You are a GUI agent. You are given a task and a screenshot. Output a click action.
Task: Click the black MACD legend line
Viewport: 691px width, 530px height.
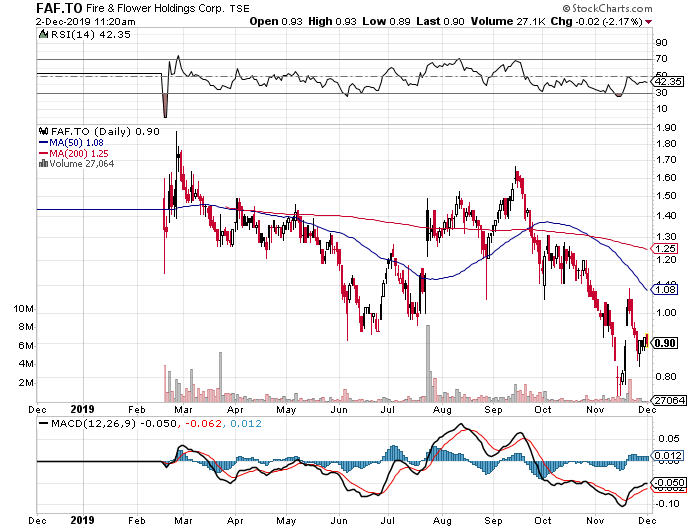[x=43, y=424]
